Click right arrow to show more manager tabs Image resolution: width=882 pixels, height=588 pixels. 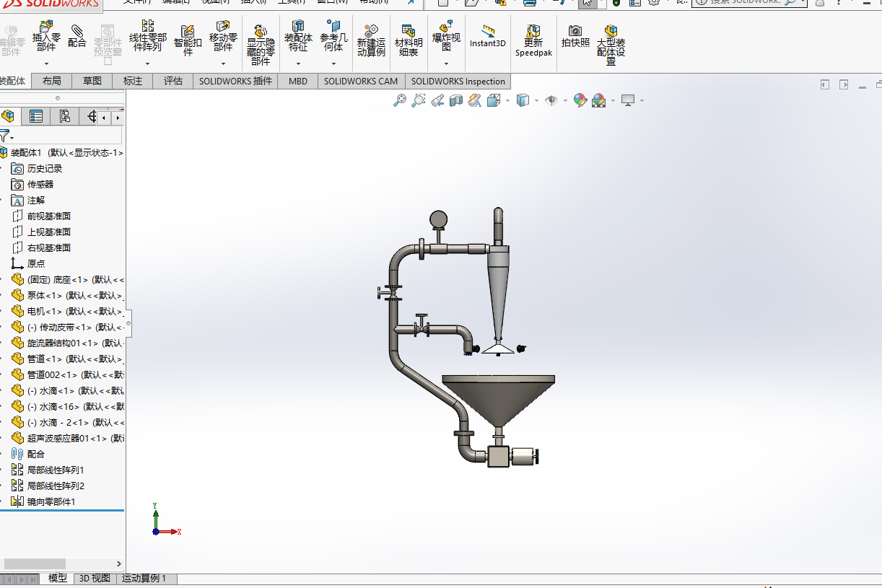[118, 117]
